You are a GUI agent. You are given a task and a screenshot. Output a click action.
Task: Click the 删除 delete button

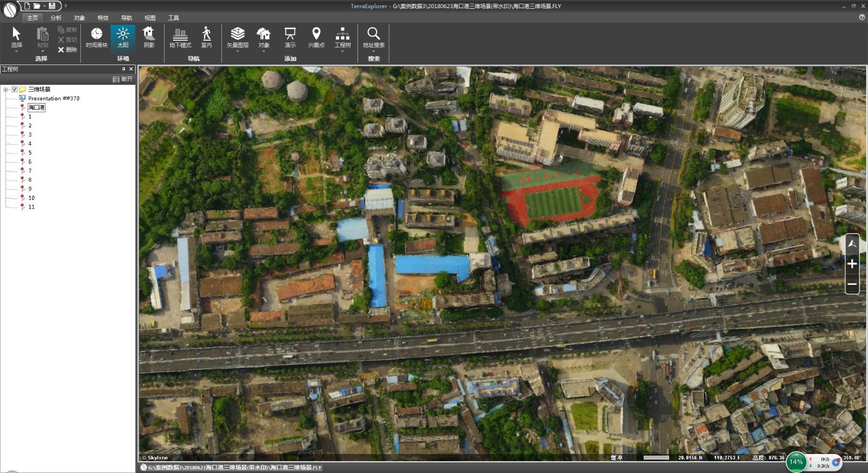(67, 49)
